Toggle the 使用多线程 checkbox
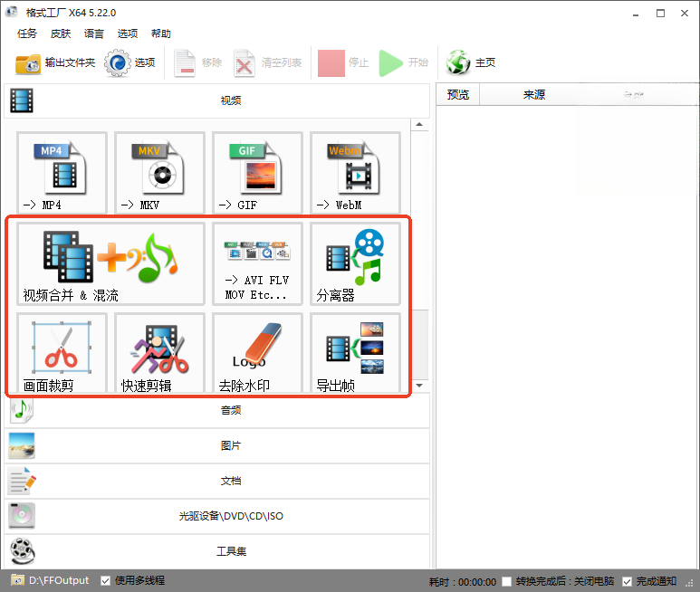The height and width of the screenshot is (592, 700). (x=106, y=580)
